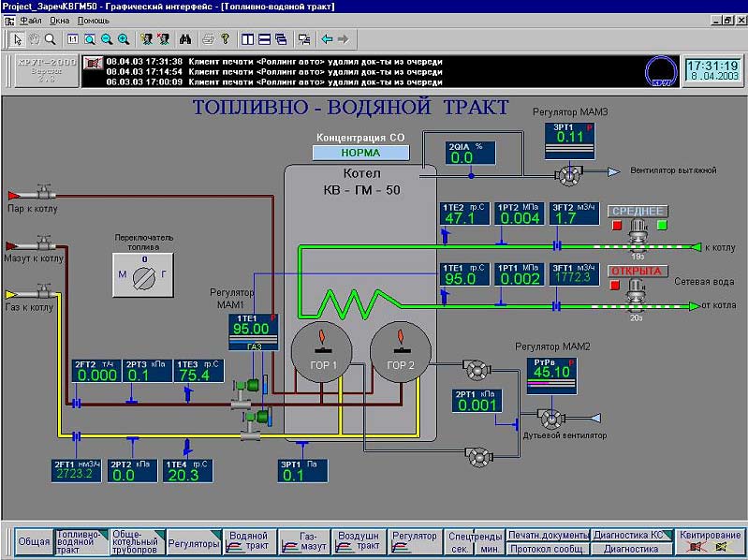The height and width of the screenshot is (560, 748).
Task: Click the muted alarm icon beside message log
Action: [92, 63]
